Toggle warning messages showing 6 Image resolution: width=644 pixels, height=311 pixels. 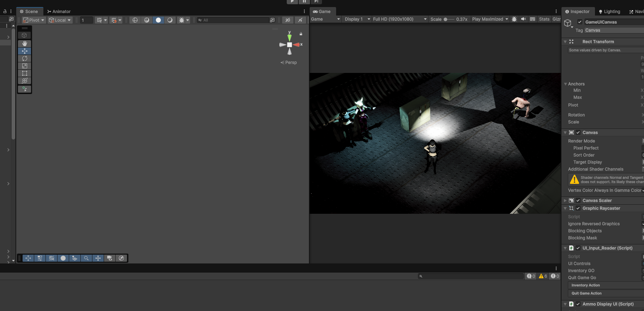pos(543,276)
